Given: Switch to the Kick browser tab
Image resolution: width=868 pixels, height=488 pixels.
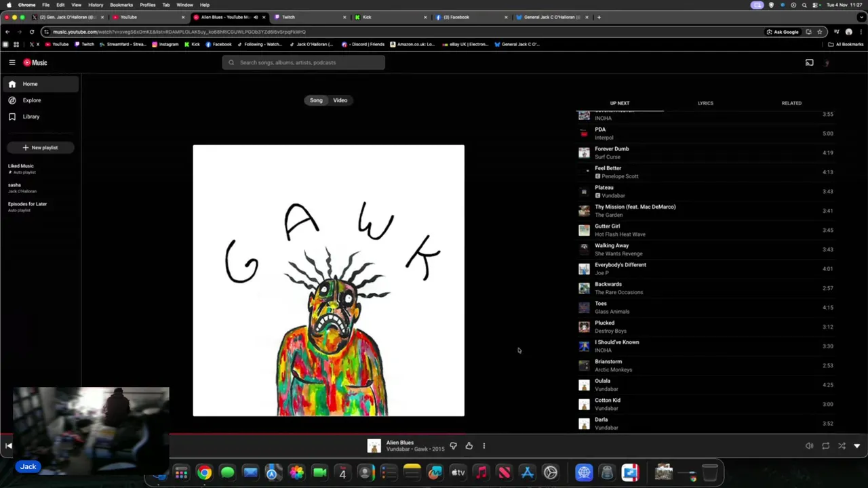Looking at the screenshot, I should pyautogui.click(x=389, y=17).
